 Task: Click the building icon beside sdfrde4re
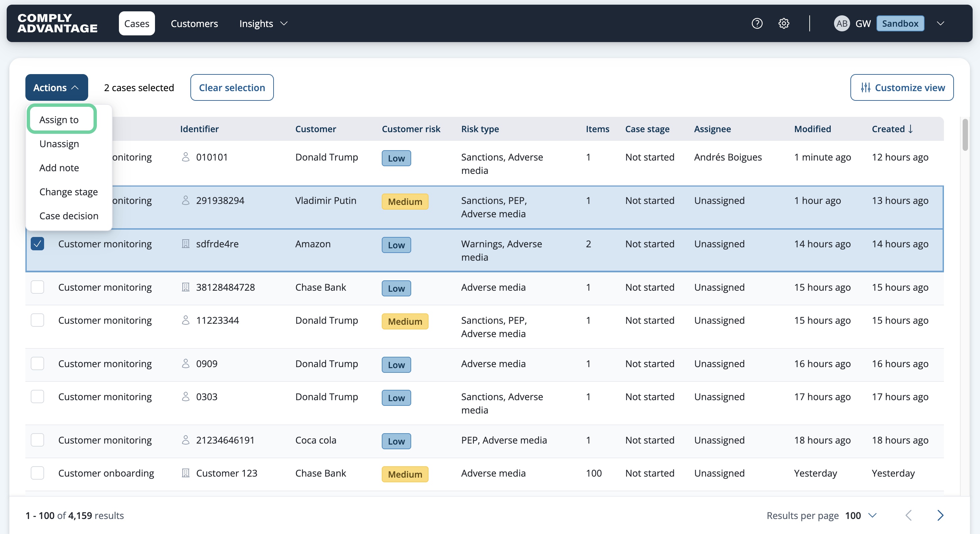[186, 244]
